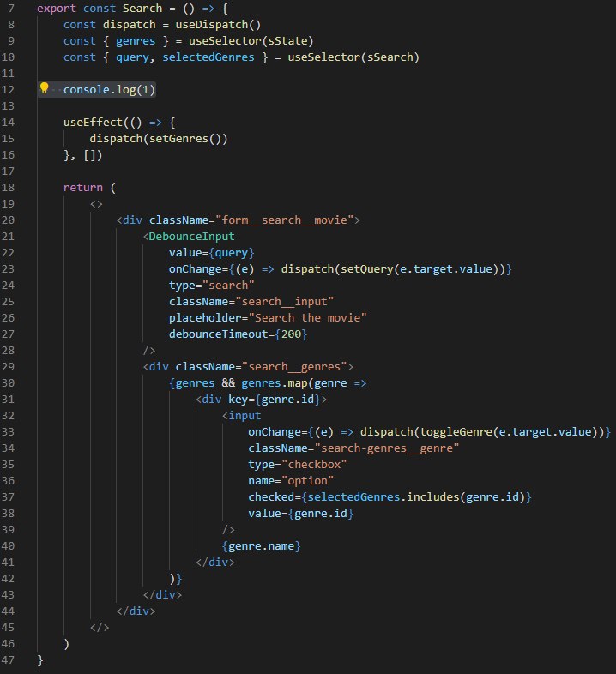Click line number 12 in the gutter
This screenshot has height=674, width=616.
pyautogui.click(x=8, y=90)
